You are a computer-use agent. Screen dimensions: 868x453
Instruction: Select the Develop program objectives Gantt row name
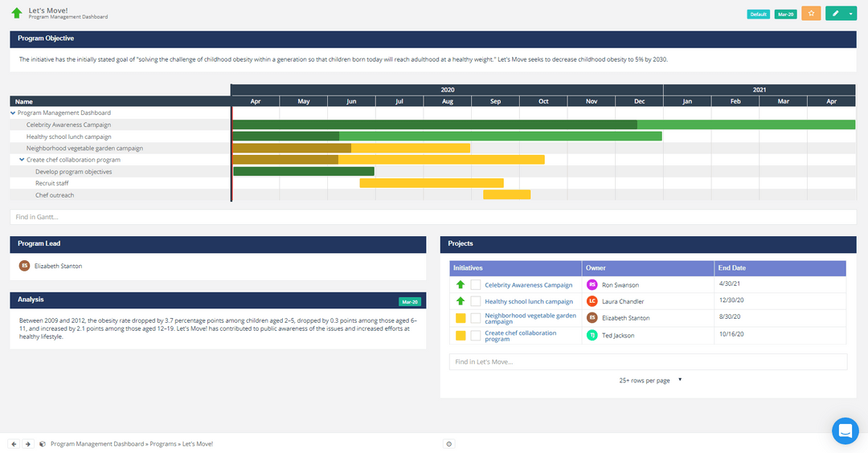(74, 172)
